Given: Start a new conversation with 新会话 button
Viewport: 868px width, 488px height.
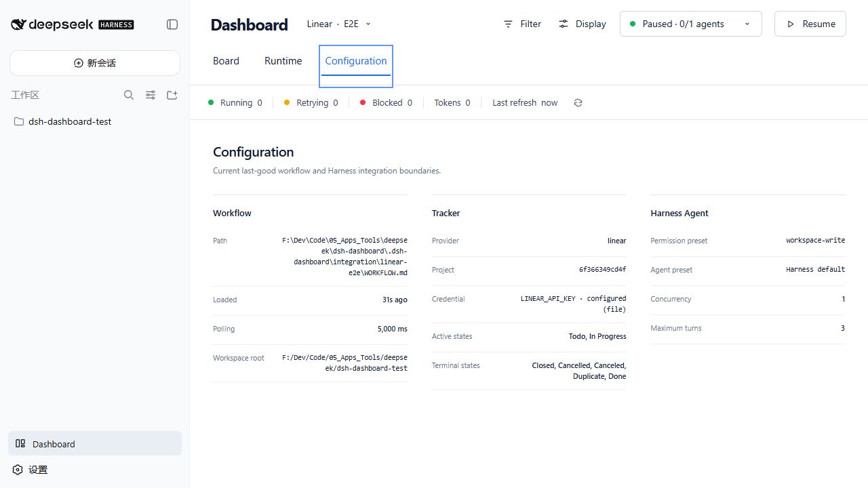Looking at the screenshot, I should (x=95, y=63).
